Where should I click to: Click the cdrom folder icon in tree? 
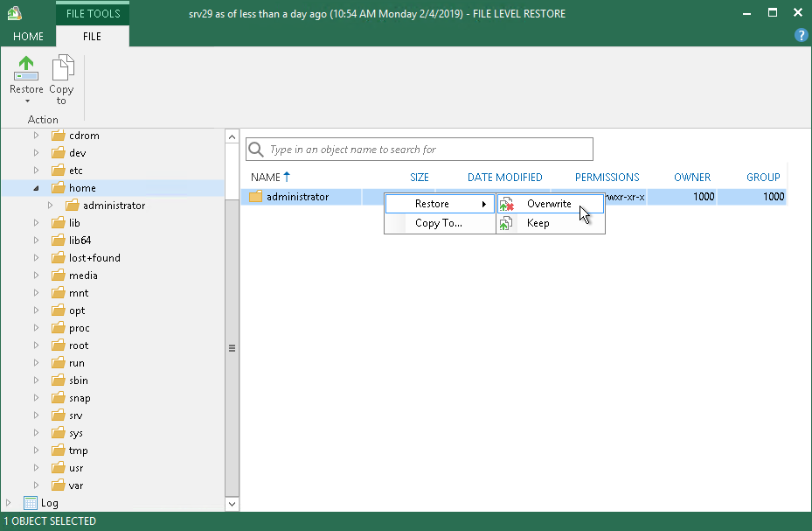[x=58, y=136]
